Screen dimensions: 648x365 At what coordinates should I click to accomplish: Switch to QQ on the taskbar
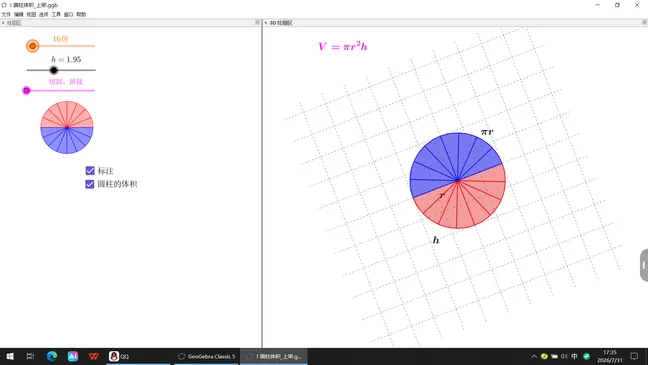click(x=138, y=356)
